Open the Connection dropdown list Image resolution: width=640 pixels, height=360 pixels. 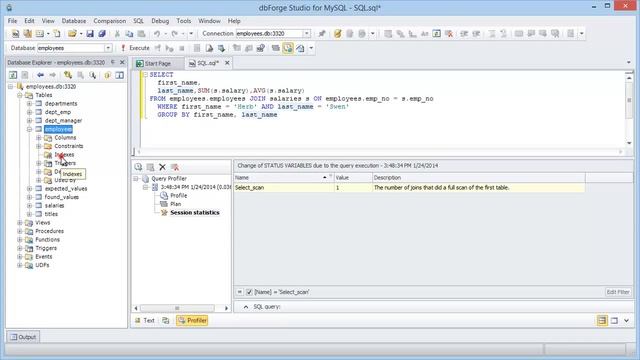click(307, 33)
